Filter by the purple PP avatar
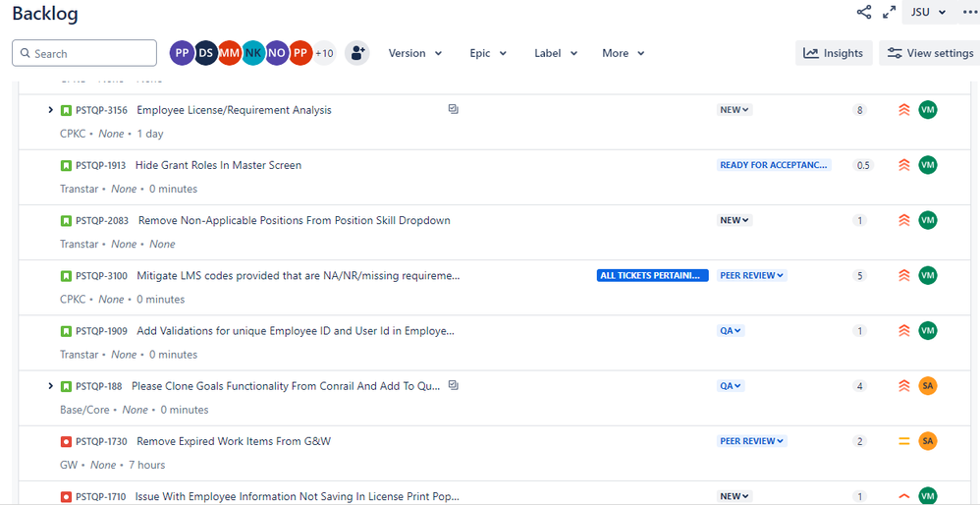Image resolution: width=980 pixels, height=505 pixels. click(183, 53)
